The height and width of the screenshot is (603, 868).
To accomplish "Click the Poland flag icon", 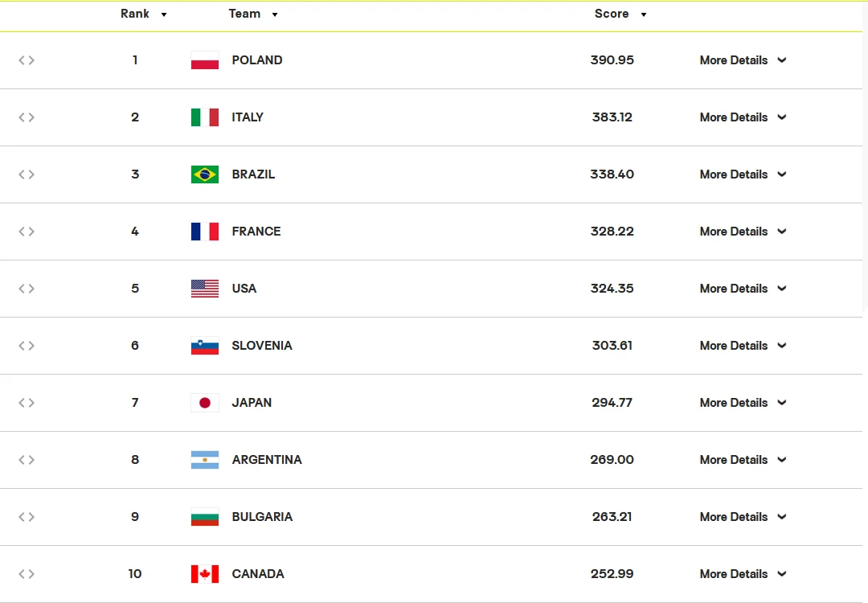I will 205,60.
